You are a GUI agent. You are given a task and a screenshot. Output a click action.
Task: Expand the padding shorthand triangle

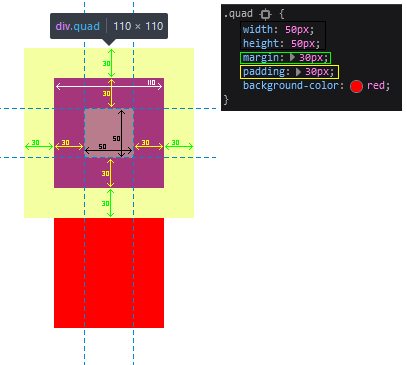(x=299, y=72)
